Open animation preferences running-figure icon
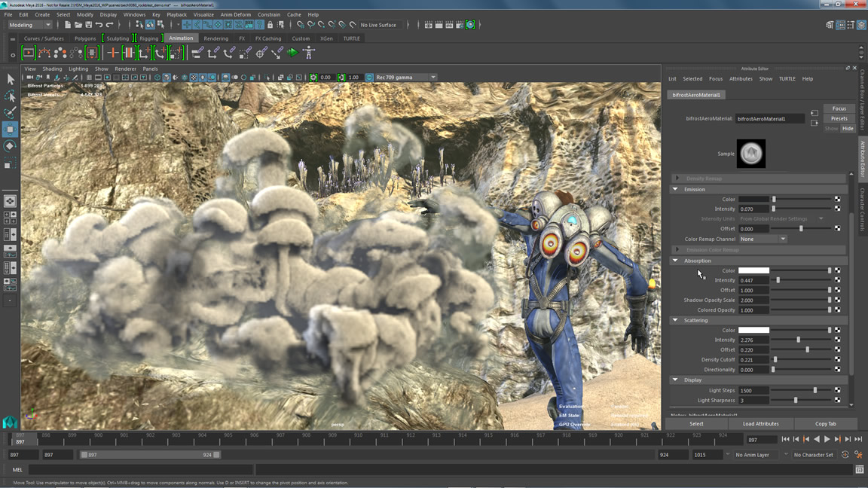 tap(859, 455)
